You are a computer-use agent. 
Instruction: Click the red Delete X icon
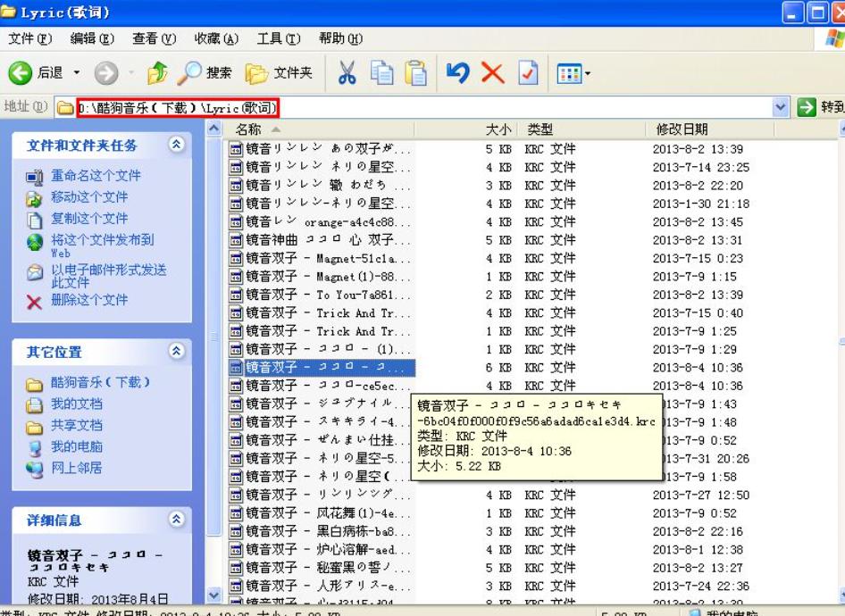tap(492, 73)
